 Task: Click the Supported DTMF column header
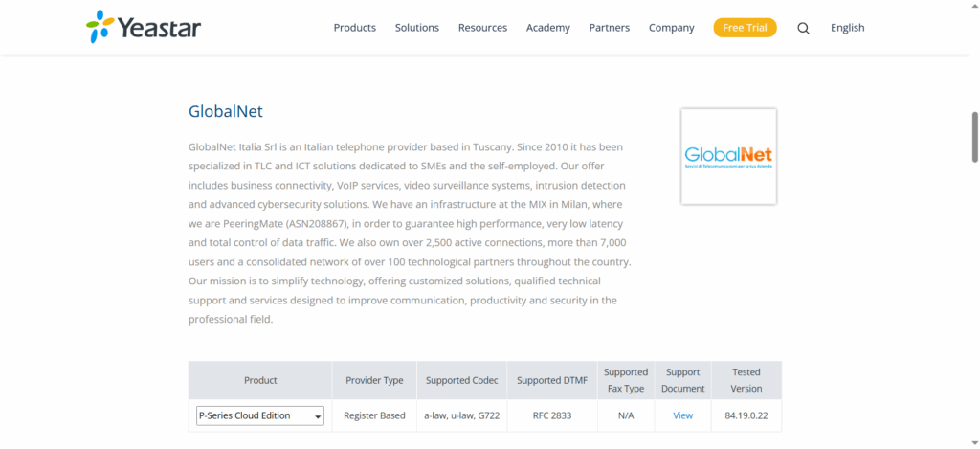pyautogui.click(x=552, y=380)
